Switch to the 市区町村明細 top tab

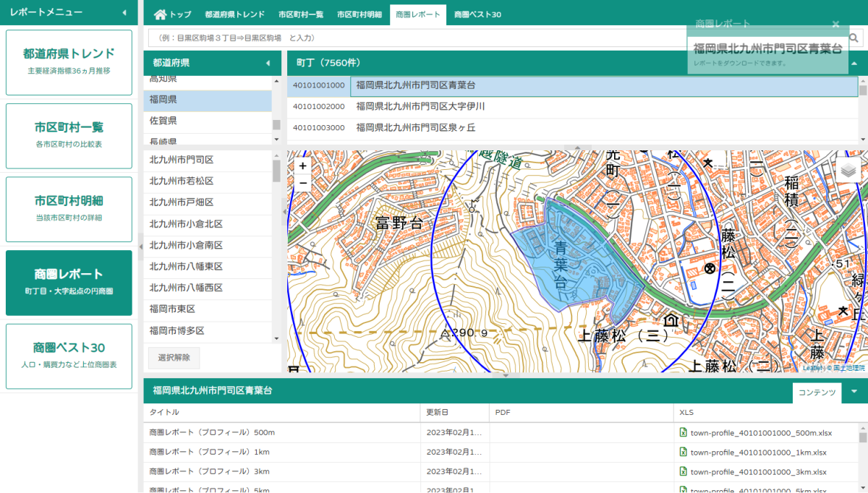pyautogui.click(x=359, y=14)
